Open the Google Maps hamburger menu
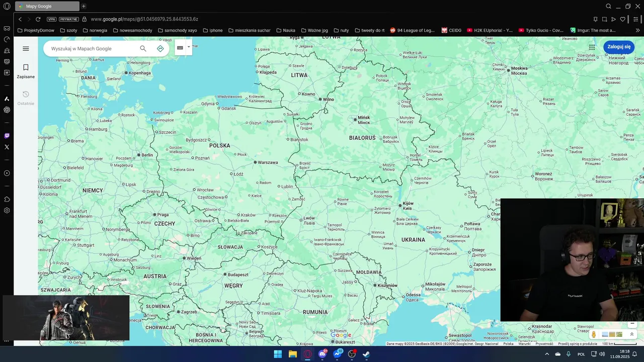The width and height of the screenshot is (644, 362). tap(26, 49)
